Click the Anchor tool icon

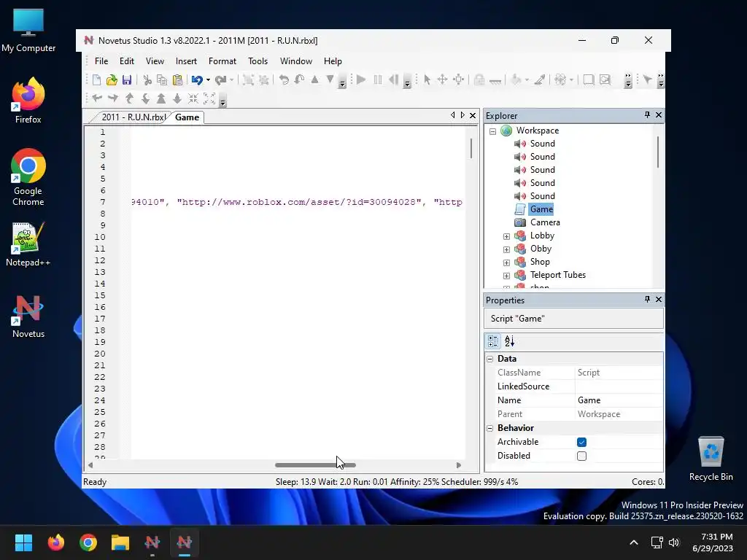pyautogui.click(x=495, y=80)
